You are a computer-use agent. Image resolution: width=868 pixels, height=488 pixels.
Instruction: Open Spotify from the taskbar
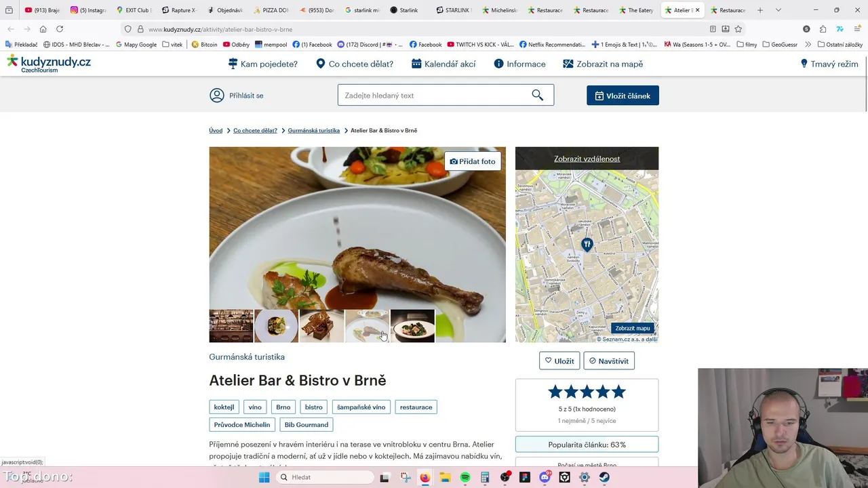coord(465,477)
